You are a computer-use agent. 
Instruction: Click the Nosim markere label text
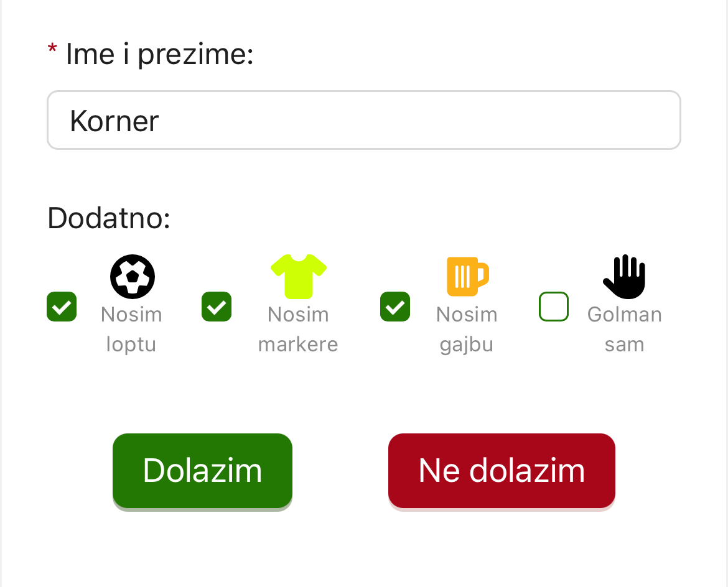tap(298, 330)
